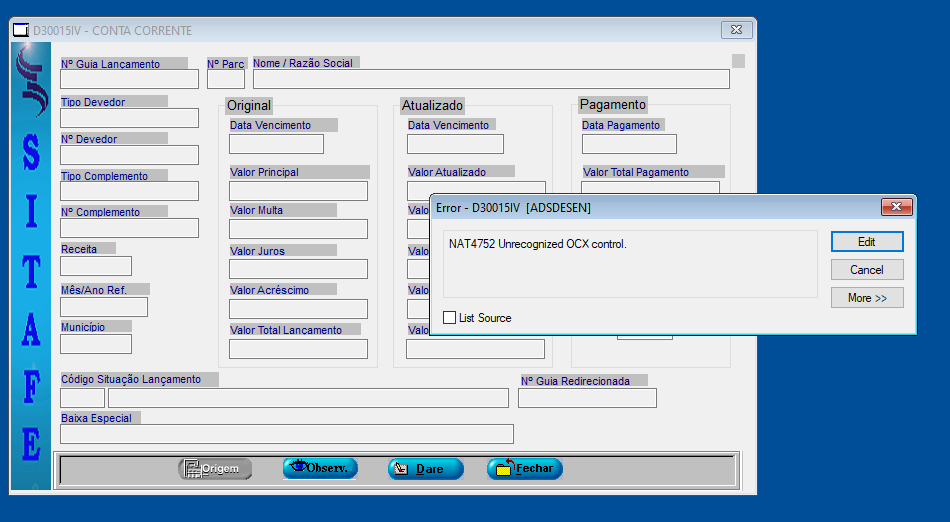Image resolution: width=950 pixels, height=522 pixels.
Task: Cancel the NAT4752 error dialog
Action: tap(867, 270)
